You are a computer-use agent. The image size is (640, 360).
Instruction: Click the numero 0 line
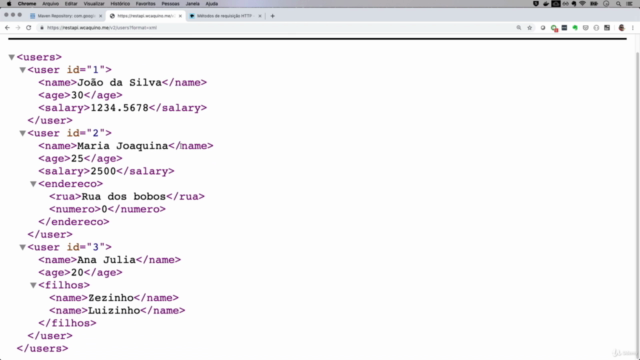pos(107,209)
